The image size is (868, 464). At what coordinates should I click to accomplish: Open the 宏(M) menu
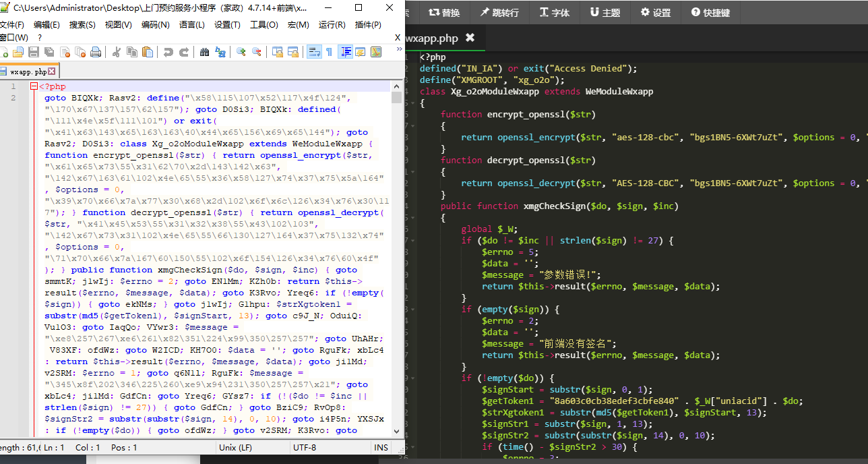click(x=298, y=25)
